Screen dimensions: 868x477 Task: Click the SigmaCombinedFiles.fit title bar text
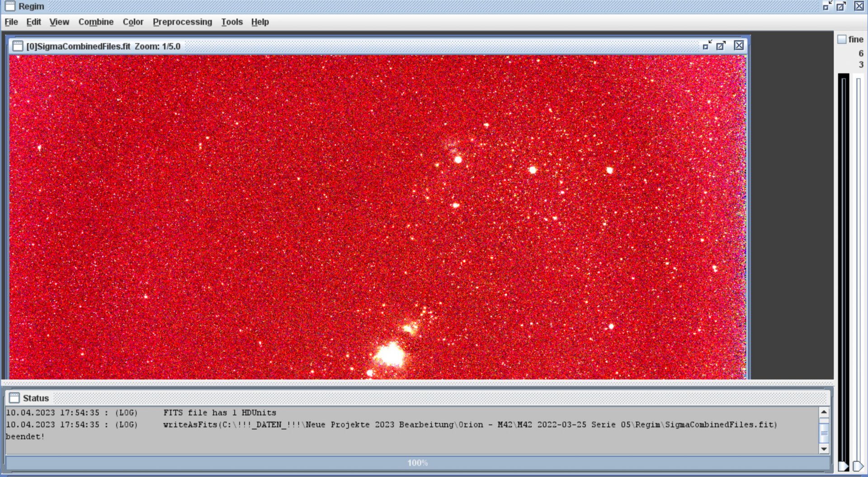click(x=103, y=46)
